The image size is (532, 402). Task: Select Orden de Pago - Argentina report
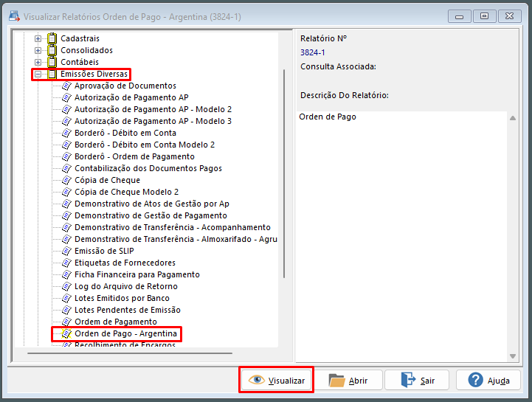(x=126, y=334)
